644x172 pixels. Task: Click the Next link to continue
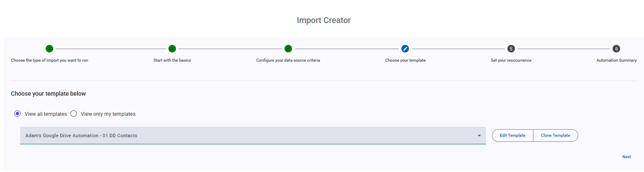pyautogui.click(x=626, y=157)
